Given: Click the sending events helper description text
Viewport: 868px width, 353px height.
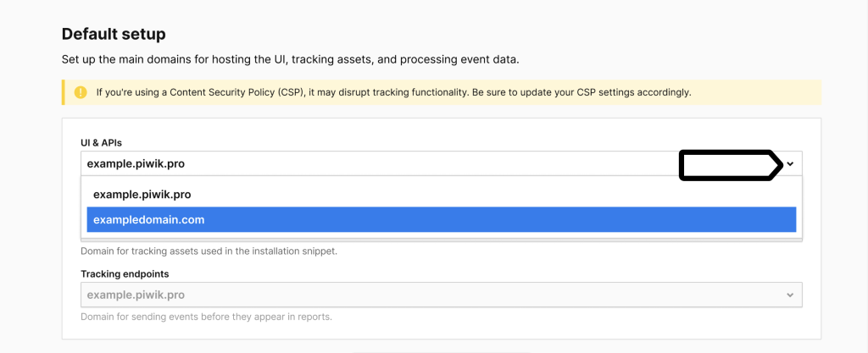Looking at the screenshot, I should point(207,317).
